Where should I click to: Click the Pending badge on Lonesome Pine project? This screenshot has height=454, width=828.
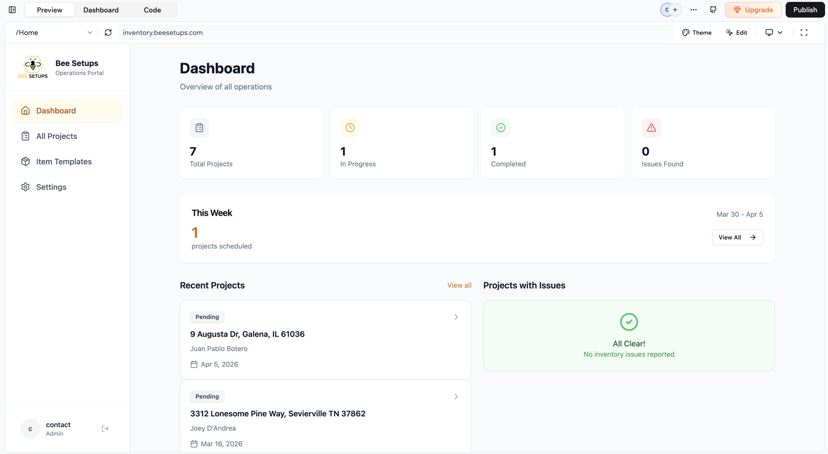point(207,396)
